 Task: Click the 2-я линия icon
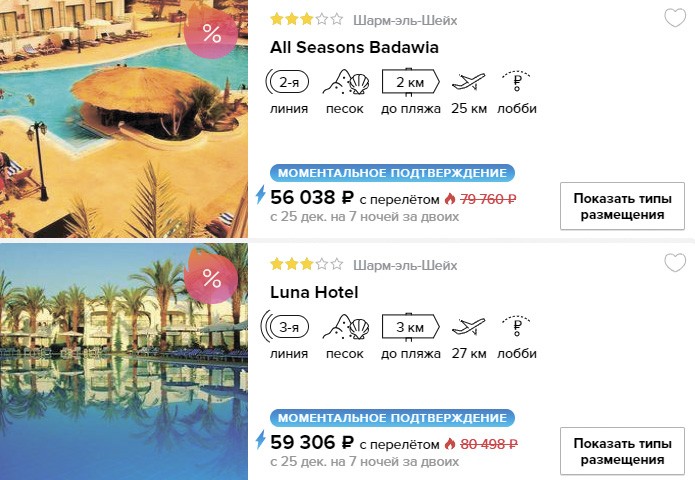(287, 82)
